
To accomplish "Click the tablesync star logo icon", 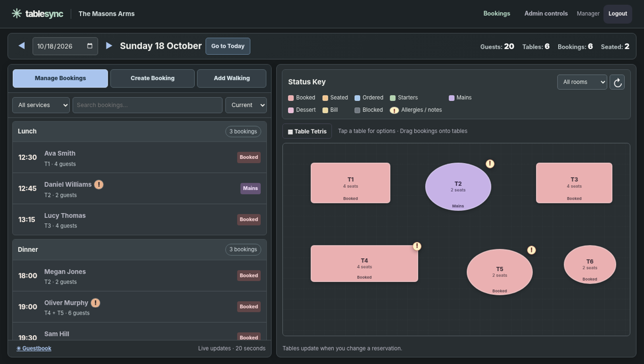I will pyautogui.click(x=17, y=13).
